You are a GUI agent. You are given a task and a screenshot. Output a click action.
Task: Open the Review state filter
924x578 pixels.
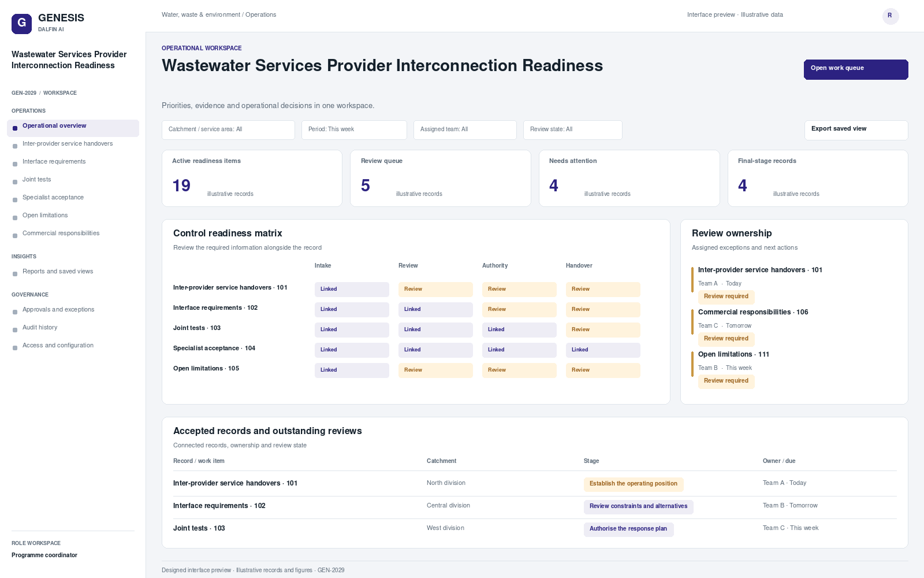[572, 130]
